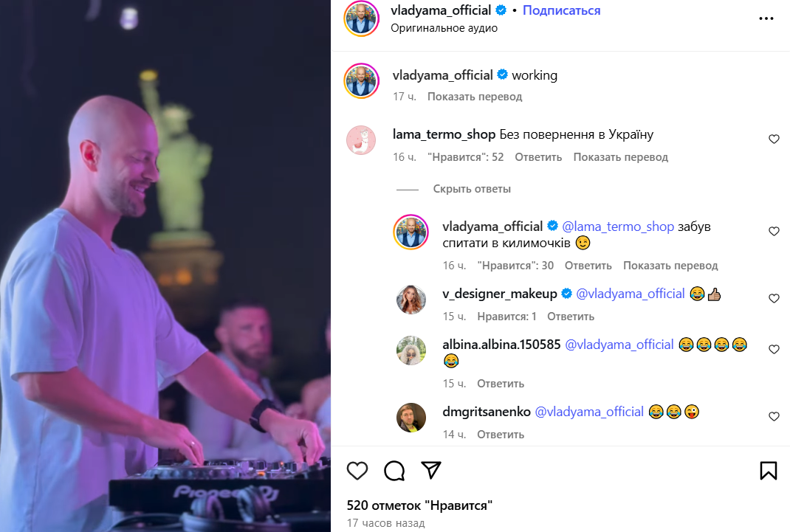Collapse replies via Скрыть ответы
Viewport: 790px width, 532px height.
pos(472,189)
